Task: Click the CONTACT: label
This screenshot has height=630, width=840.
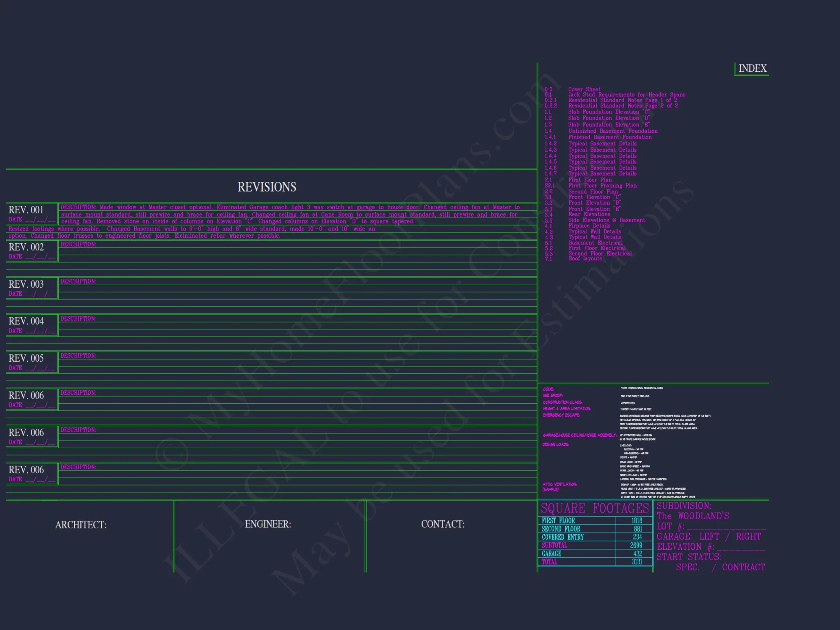Action: click(x=443, y=524)
